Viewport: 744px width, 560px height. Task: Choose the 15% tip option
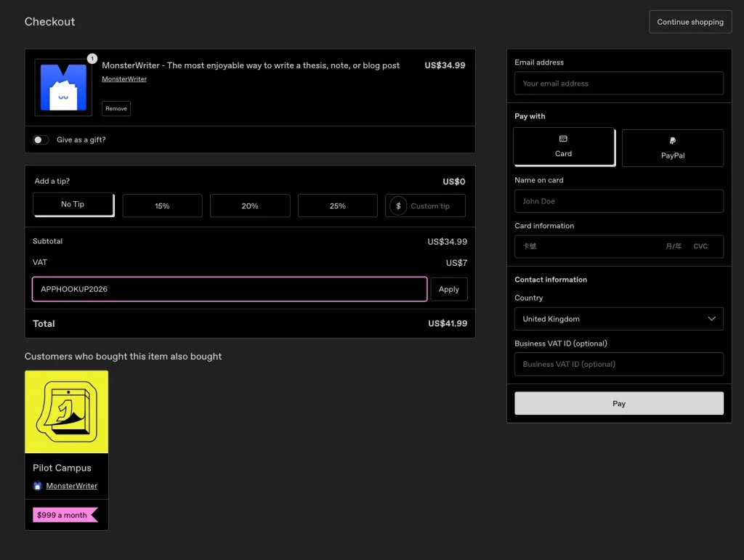coord(162,206)
